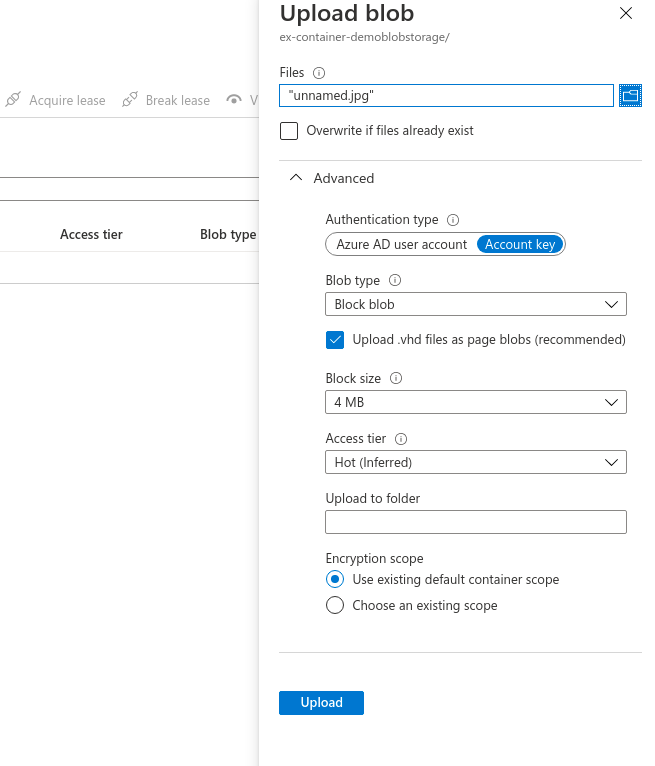Open the Blob type dropdown
655x766 pixels.
(x=476, y=304)
